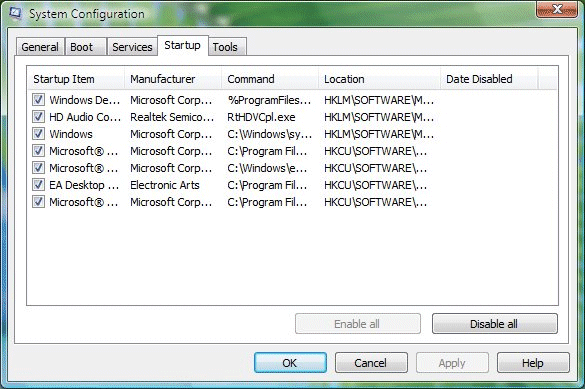This screenshot has width=585, height=389.
Task: Close the System Configuration window
Action: pos(557,9)
